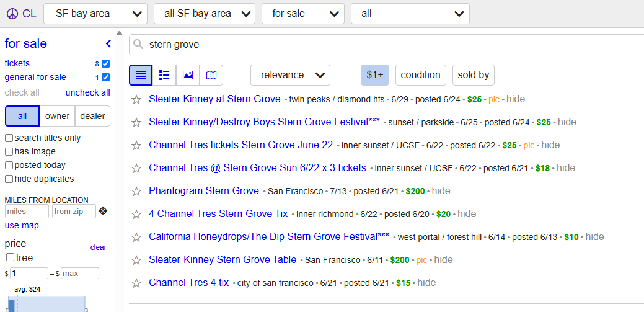Open general for sale category link
The height and width of the screenshot is (312, 644).
(x=35, y=78)
